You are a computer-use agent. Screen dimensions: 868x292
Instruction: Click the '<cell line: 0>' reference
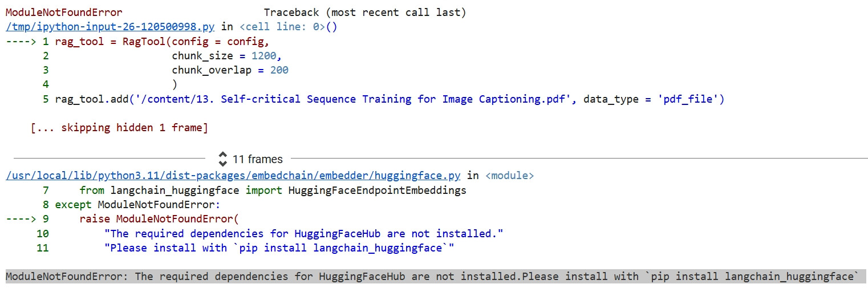click(x=283, y=27)
